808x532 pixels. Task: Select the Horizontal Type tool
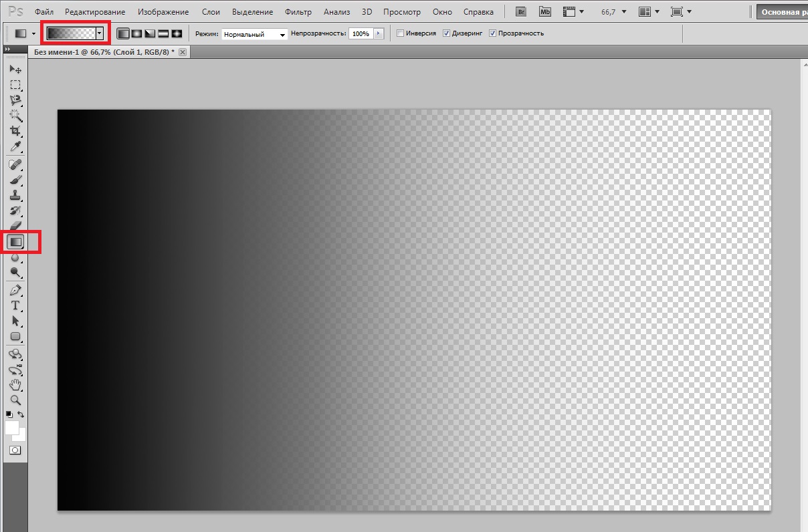(x=15, y=305)
